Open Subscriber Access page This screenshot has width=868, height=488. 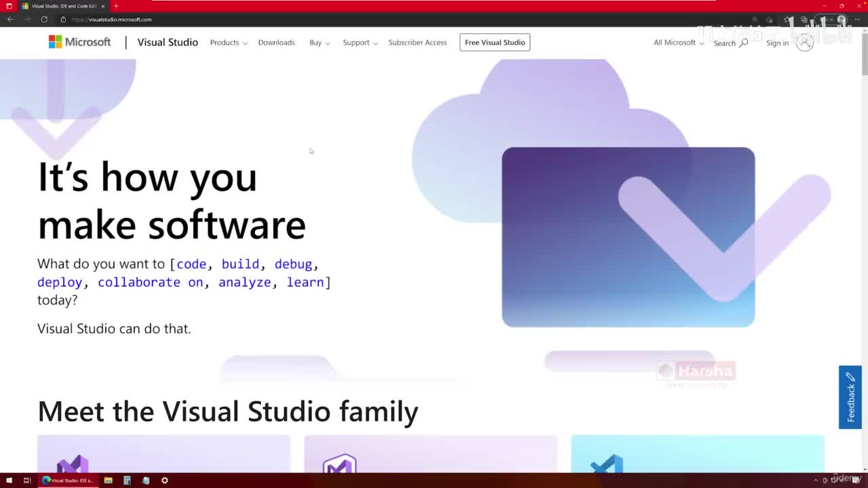click(x=417, y=43)
